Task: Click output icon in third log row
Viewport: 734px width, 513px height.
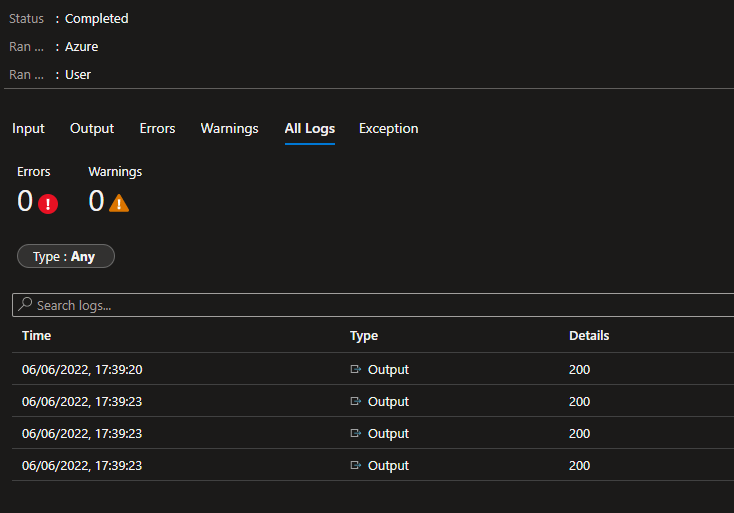Action: tap(356, 434)
